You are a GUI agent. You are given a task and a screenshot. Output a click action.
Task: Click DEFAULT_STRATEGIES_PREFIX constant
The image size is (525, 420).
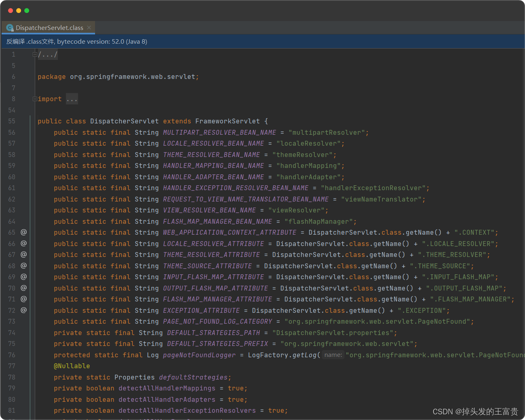[218, 344]
